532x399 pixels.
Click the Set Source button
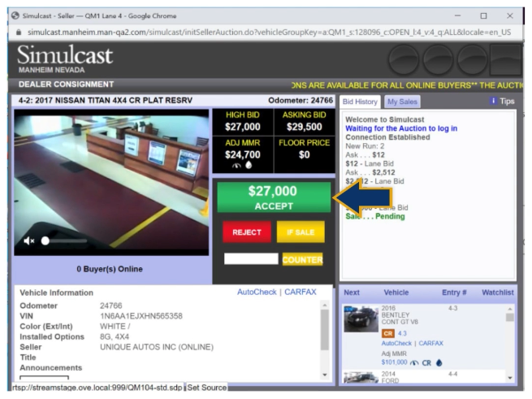(x=206, y=388)
